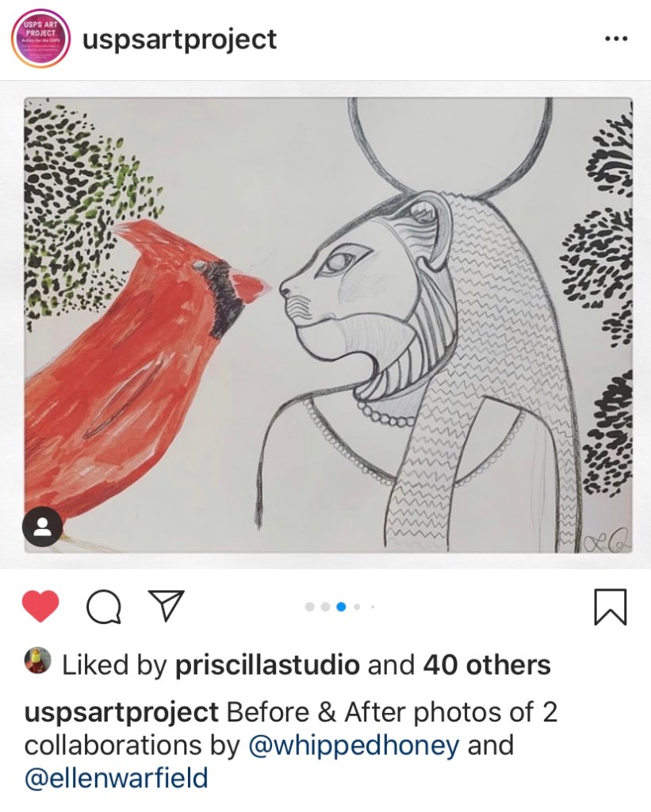Screen dimensions: 651x812
Task: View the 40 others who liked
Action: coord(486,665)
